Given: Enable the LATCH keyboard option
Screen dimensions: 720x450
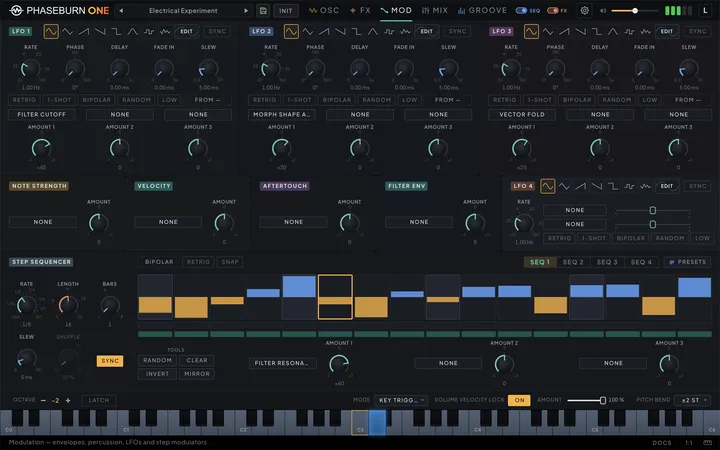Looking at the screenshot, I should (99, 400).
